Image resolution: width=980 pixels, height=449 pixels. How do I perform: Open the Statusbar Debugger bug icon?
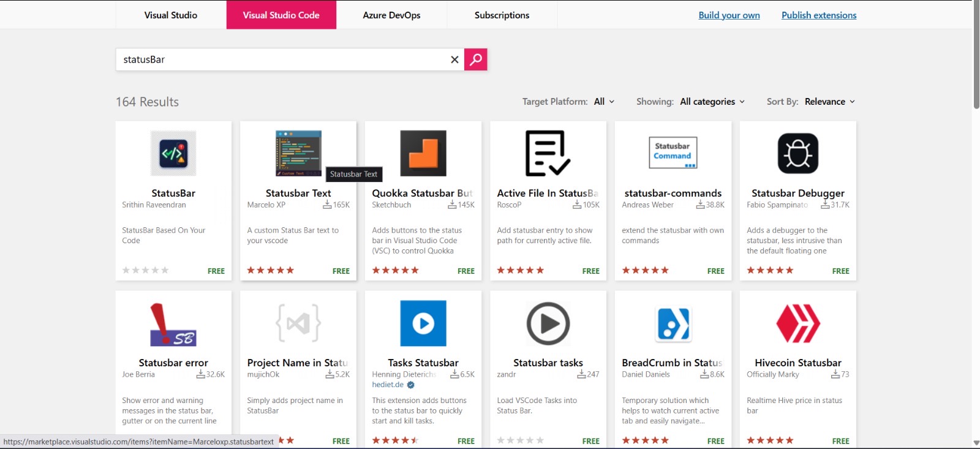tap(797, 153)
